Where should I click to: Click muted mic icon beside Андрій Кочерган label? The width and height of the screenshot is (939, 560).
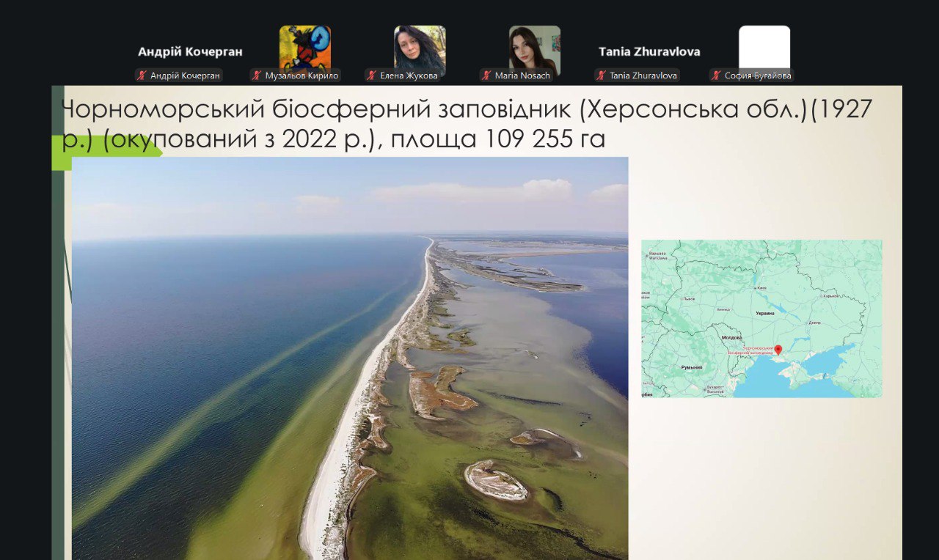142,75
